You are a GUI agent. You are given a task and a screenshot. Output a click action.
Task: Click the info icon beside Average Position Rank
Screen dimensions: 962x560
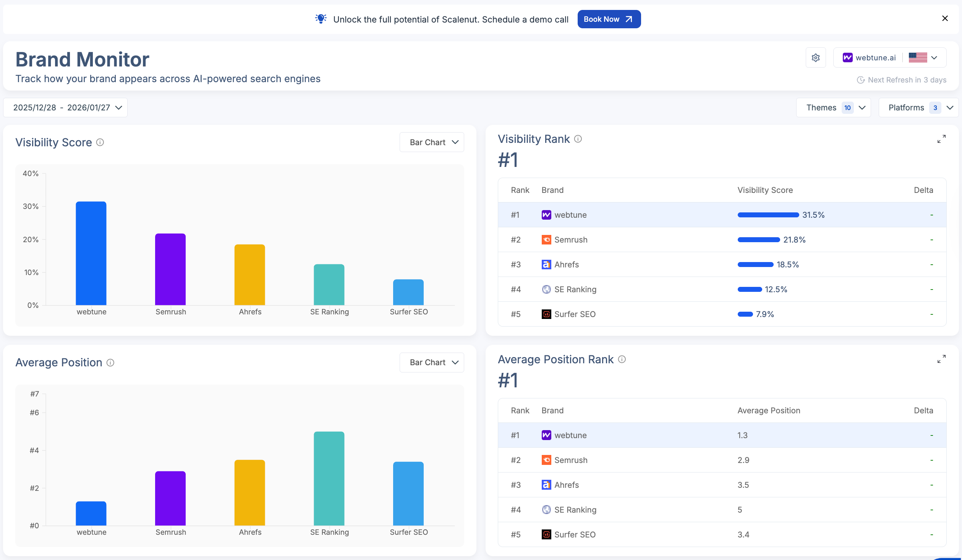(x=622, y=359)
